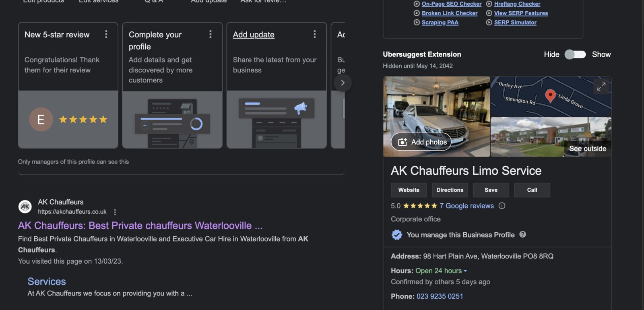Click the Corporate office category text
The image size is (644, 310).
[416, 219]
